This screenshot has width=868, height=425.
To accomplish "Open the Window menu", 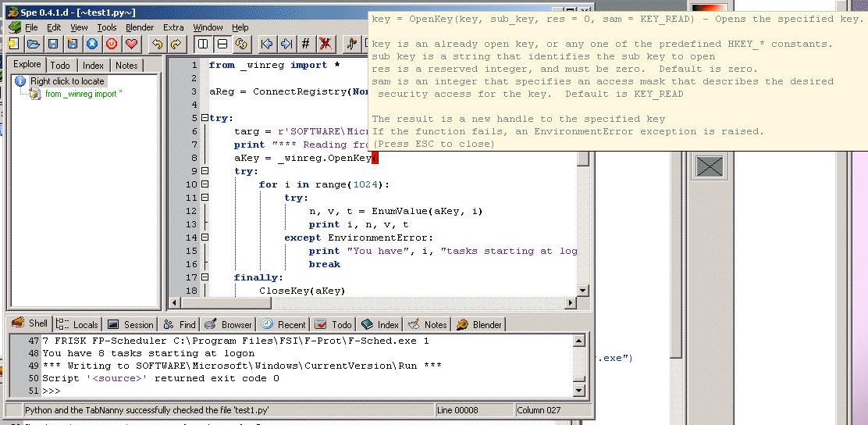I will 208,27.
